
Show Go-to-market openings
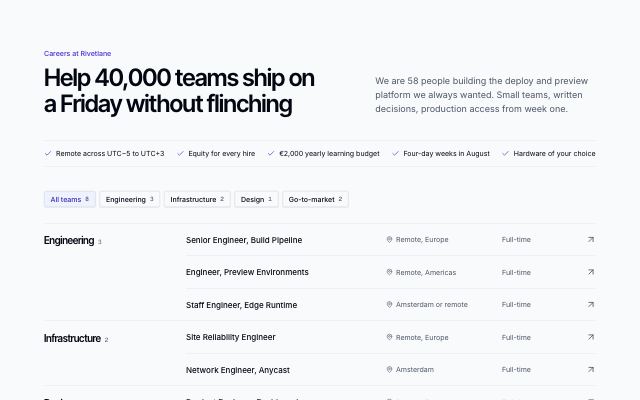[316, 200]
